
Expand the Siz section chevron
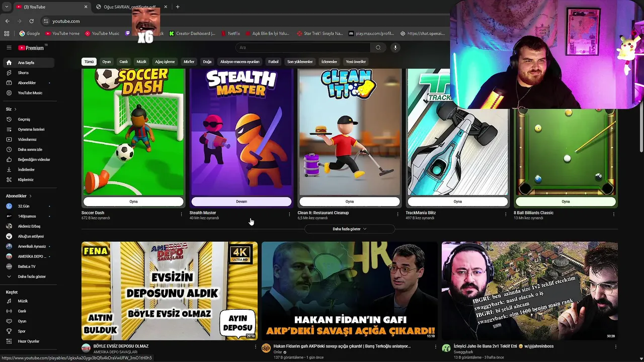[x=15, y=109]
